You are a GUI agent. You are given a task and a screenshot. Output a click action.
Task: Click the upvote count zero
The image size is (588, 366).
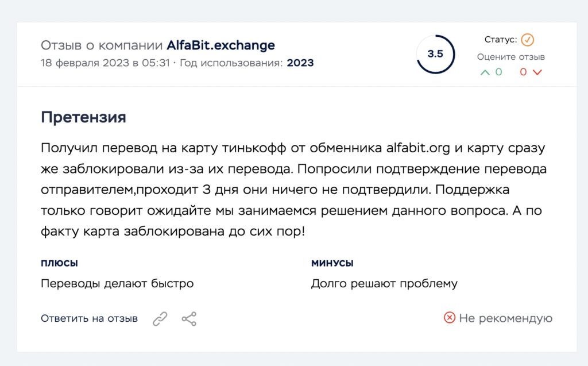tap(498, 72)
